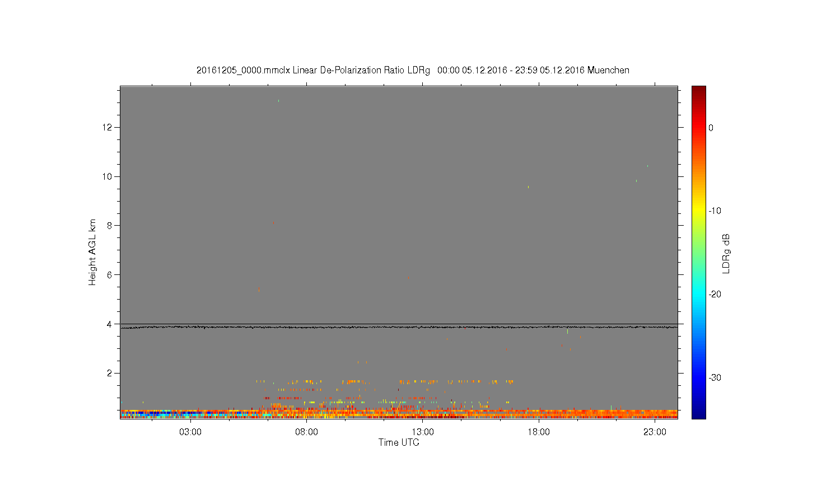Click the colorbar value label -10
Viewport: 840px width, 504px height.
[x=715, y=211]
